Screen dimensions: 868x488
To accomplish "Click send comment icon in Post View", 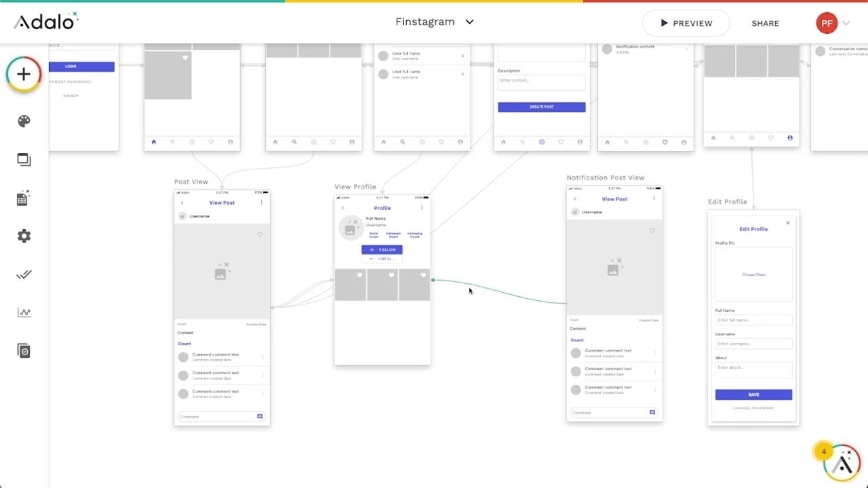I will [x=260, y=417].
